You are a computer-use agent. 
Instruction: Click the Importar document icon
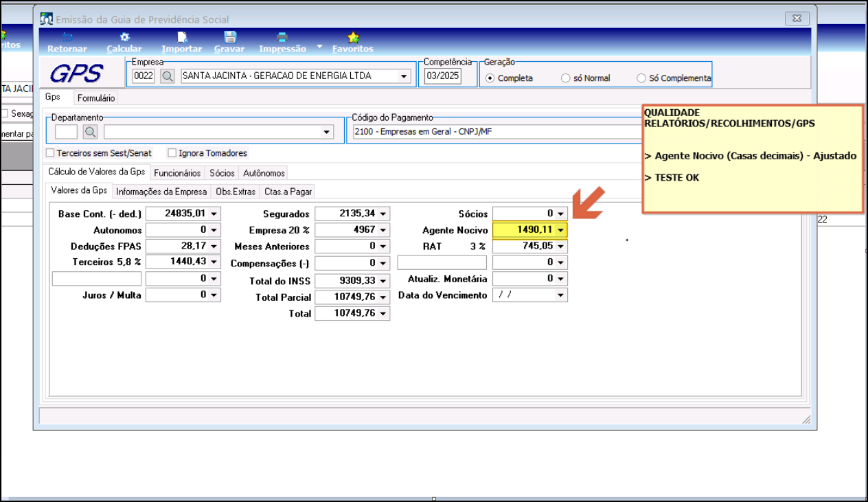click(182, 38)
